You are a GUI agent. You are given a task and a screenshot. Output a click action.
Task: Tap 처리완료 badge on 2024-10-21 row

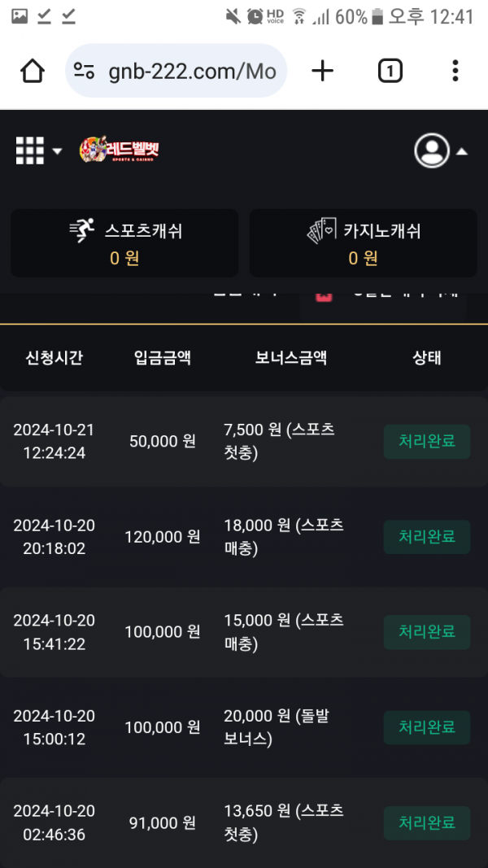pyautogui.click(x=426, y=442)
